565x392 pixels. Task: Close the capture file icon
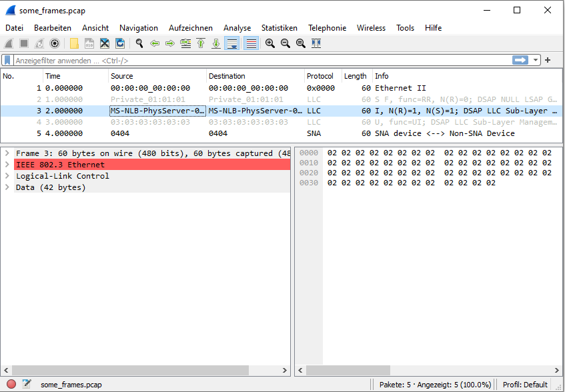pos(105,43)
